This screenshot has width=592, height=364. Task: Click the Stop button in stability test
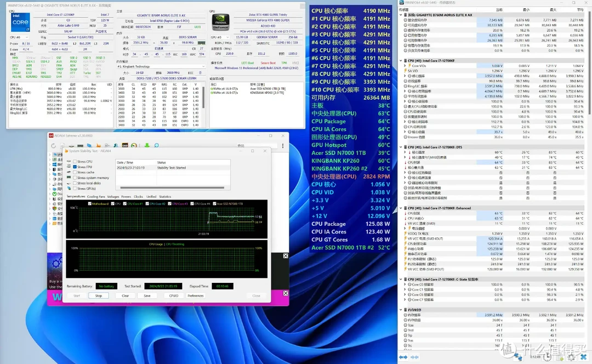[x=99, y=295]
